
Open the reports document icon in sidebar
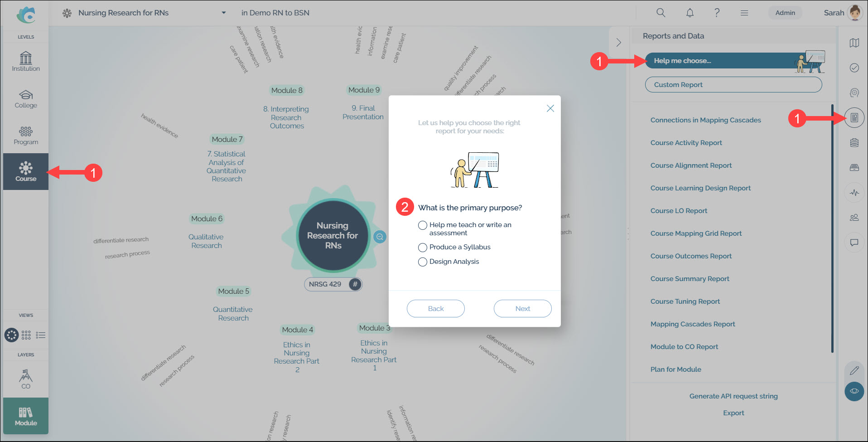pos(854,118)
